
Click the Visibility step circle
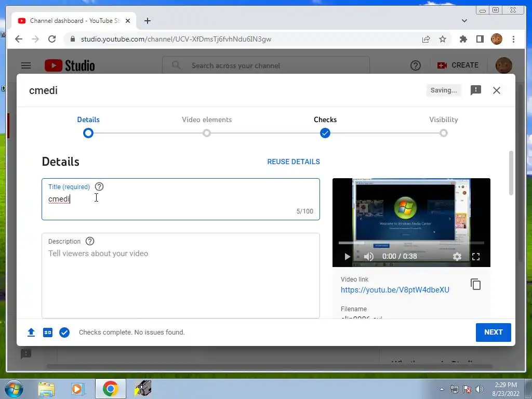click(444, 133)
